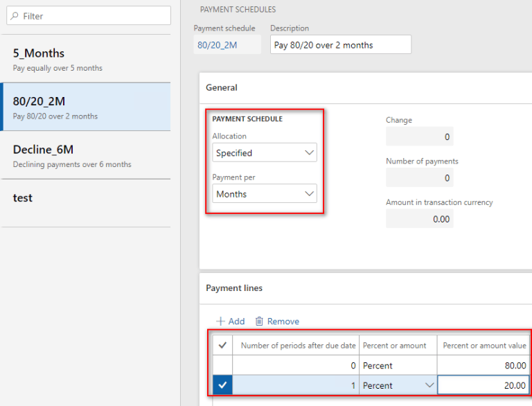This screenshot has height=406, width=532.
Task: Collapse the General section header
Action: pyautogui.click(x=366, y=87)
